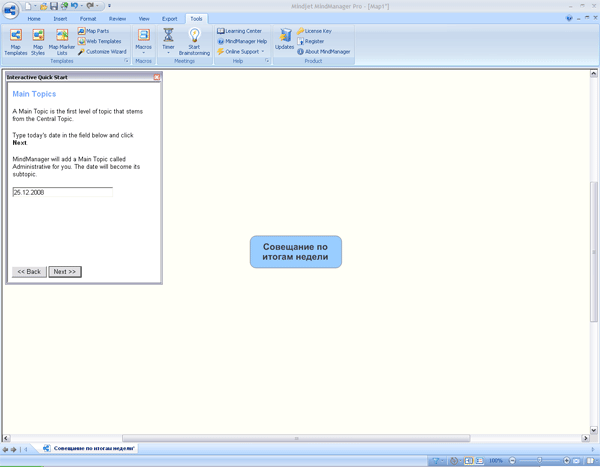Screen dimensions: 600x467
Task: Click the << Back button
Action: tap(29, 272)
